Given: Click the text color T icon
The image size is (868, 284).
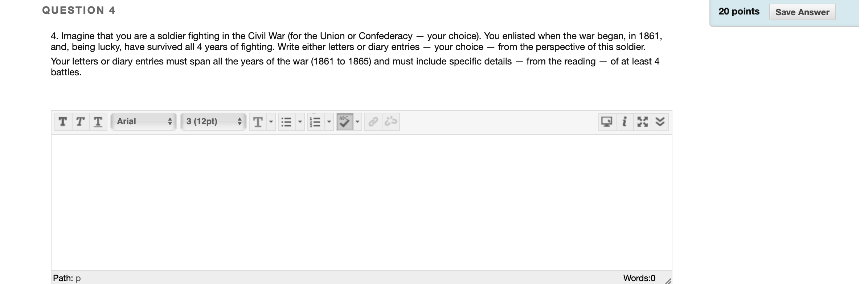Looking at the screenshot, I should click(x=258, y=122).
